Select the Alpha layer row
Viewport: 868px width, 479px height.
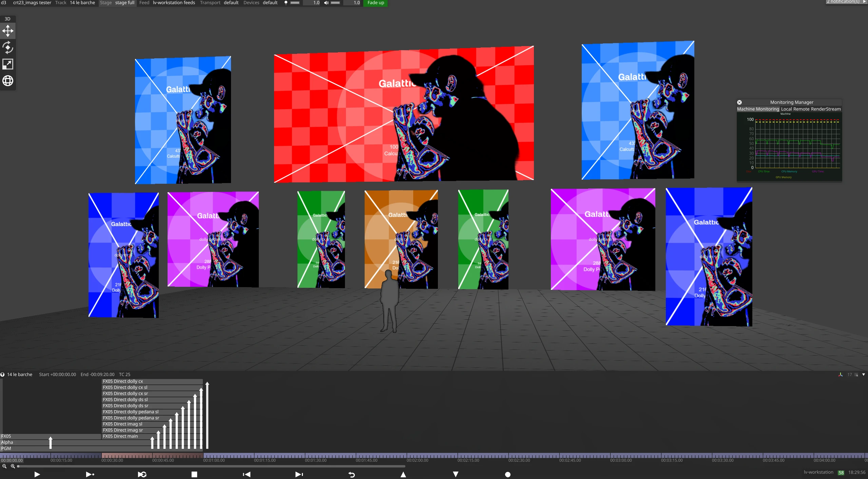(101, 443)
